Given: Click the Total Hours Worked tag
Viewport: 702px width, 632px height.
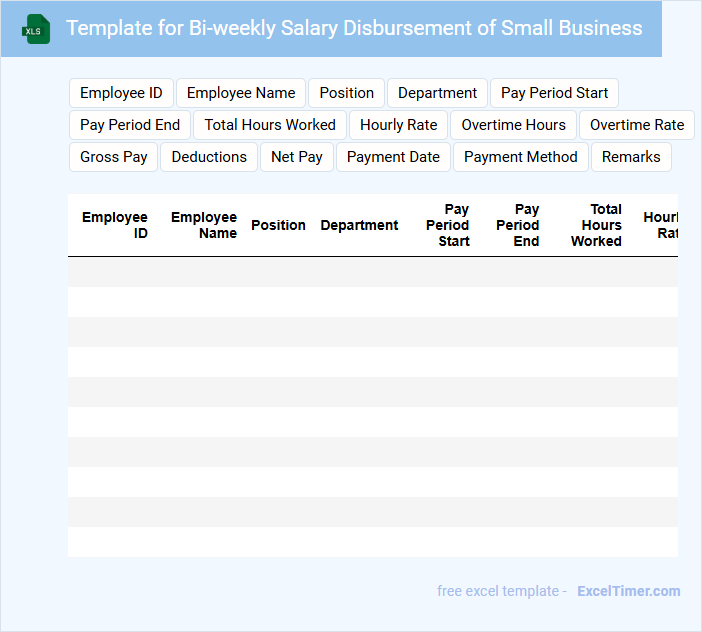Looking at the screenshot, I should [x=270, y=125].
